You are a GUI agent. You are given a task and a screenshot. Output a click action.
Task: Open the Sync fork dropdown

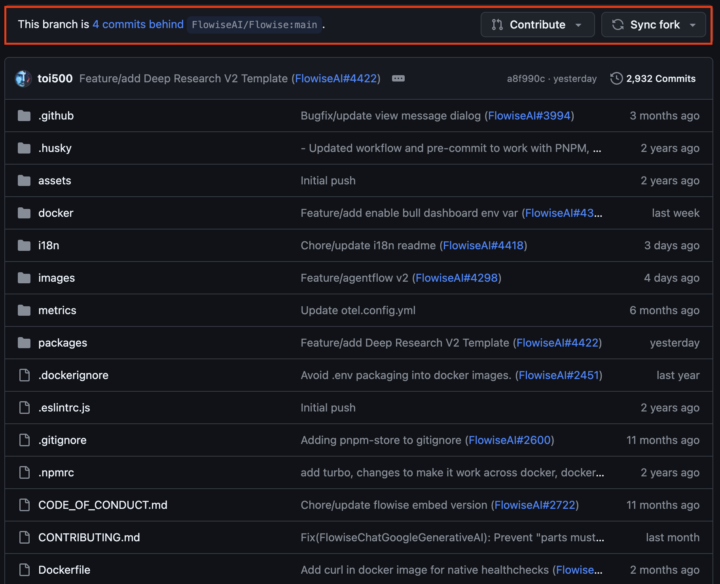tap(653, 25)
